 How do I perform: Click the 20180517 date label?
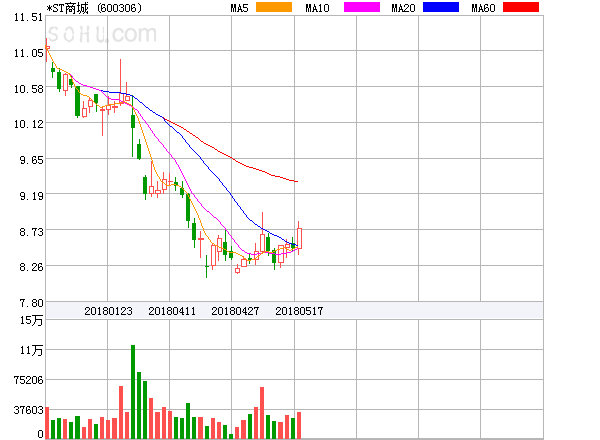[x=299, y=311]
